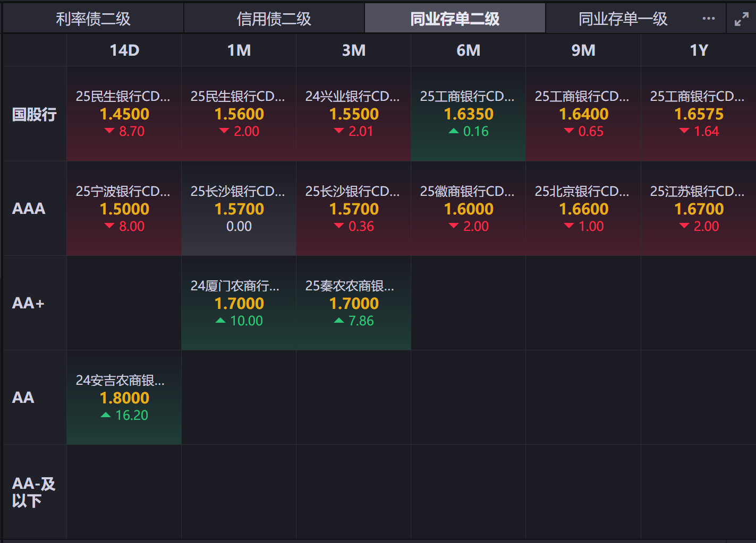Click the 1M column header
756x543 pixels.
[239, 50]
